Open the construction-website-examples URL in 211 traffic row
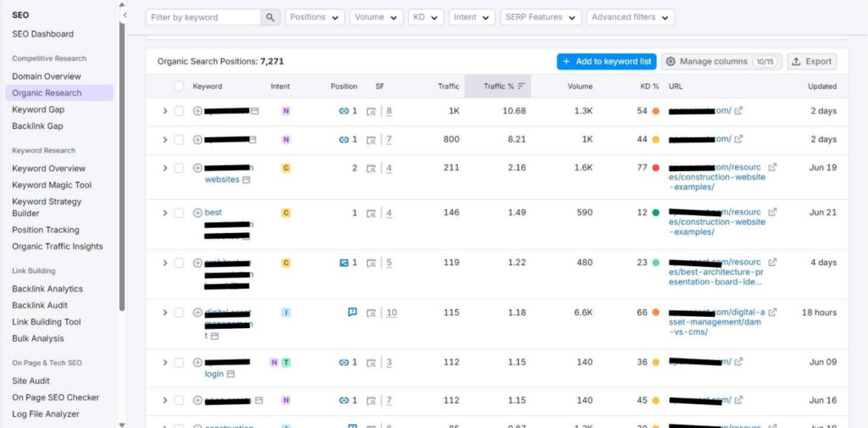Image resolution: width=868 pixels, height=428 pixels. pyautogui.click(x=717, y=177)
